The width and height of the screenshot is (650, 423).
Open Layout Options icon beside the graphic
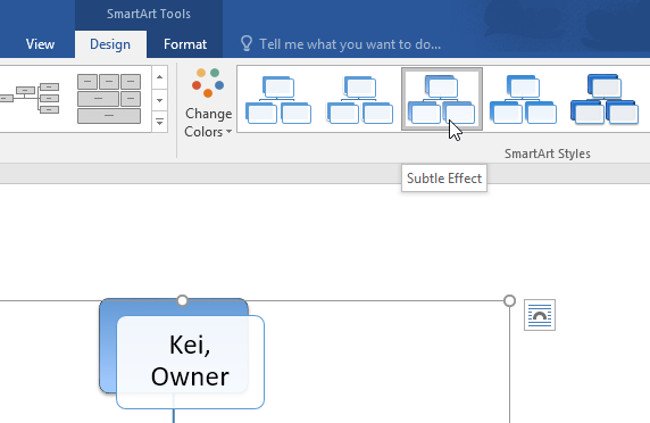(539, 315)
